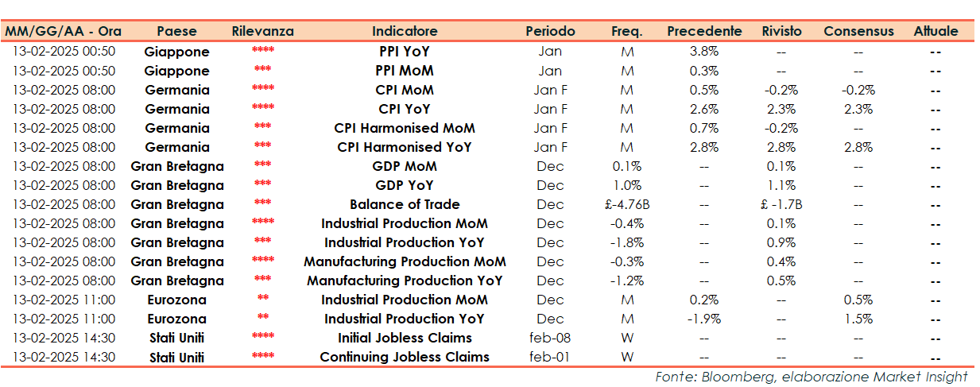Select the Continuing Jobless Claims indicator

click(x=405, y=357)
